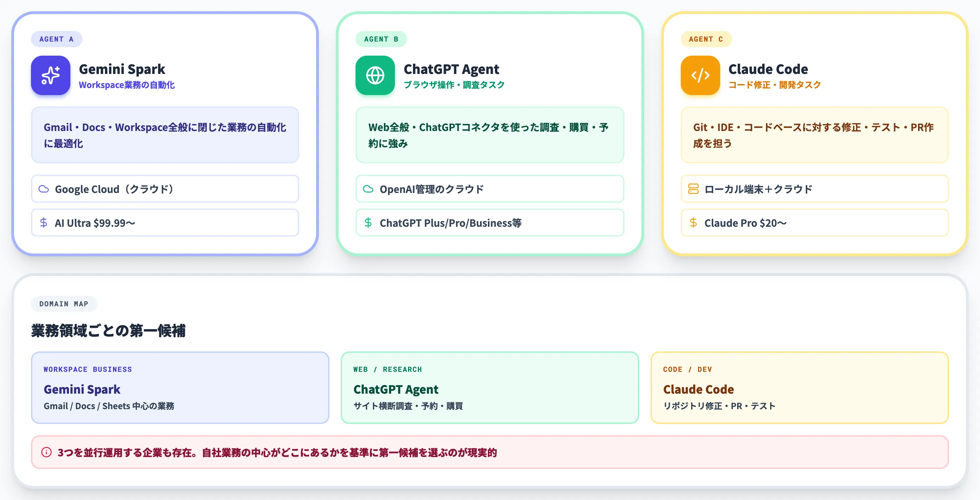Click the AGENT C badge
Viewport: 980px width, 500px height.
point(706,39)
